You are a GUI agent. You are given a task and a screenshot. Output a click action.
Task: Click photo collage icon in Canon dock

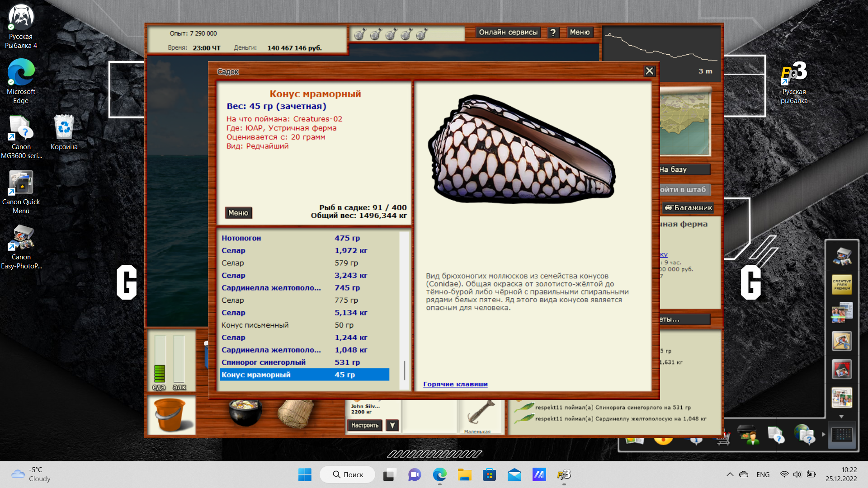[x=841, y=398]
